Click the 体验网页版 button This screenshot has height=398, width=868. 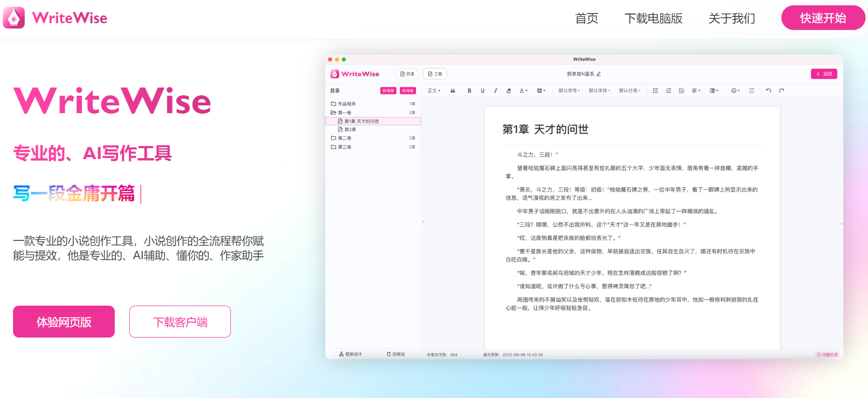click(64, 322)
